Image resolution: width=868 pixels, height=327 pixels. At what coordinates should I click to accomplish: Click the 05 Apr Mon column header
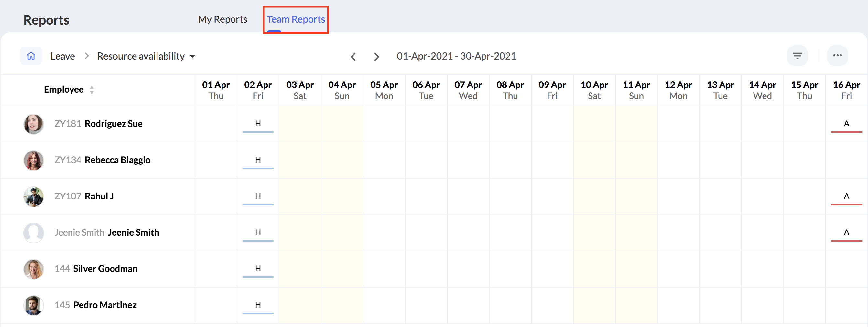click(384, 90)
